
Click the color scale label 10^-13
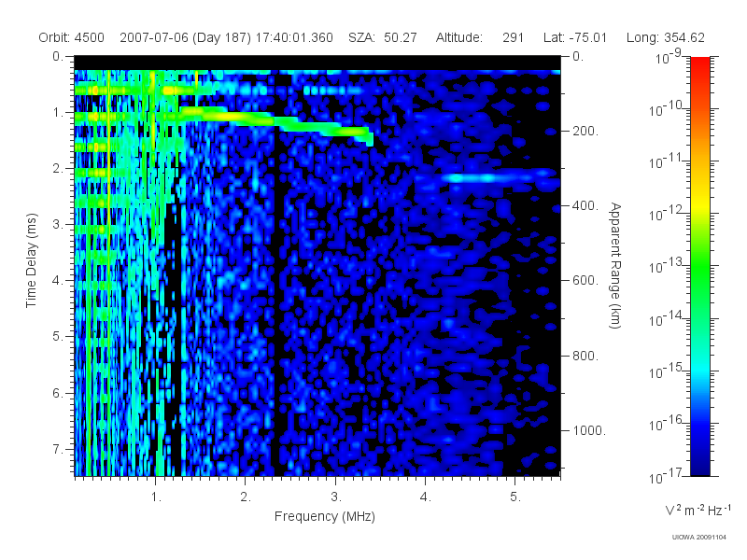click(666, 265)
